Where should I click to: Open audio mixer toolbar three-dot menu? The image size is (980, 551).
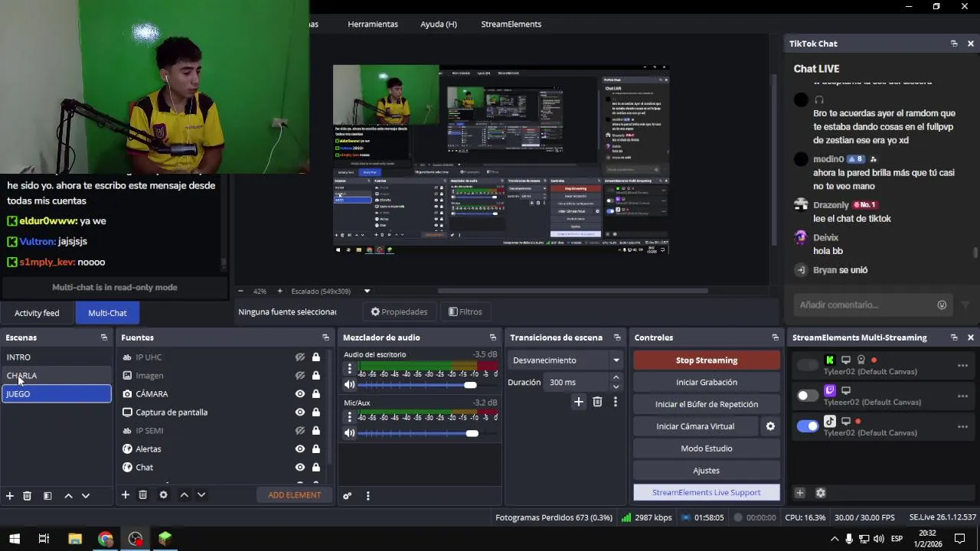pyautogui.click(x=367, y=496)
